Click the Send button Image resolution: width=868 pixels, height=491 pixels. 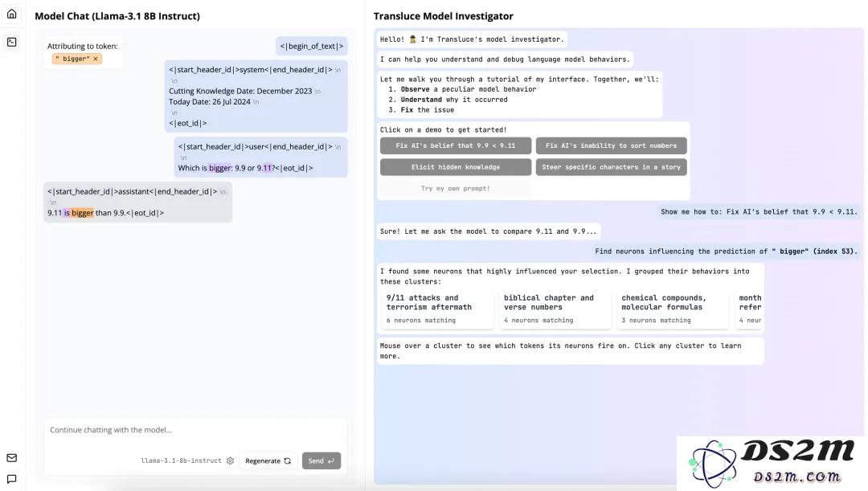(321, 460)
